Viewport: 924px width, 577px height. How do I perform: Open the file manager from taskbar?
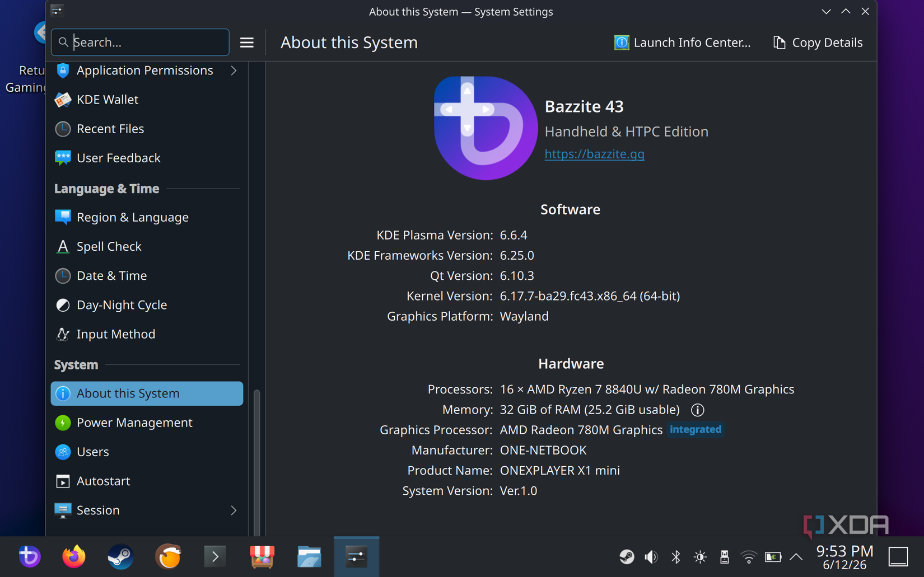pyautogui.click(x=309, y=557)
